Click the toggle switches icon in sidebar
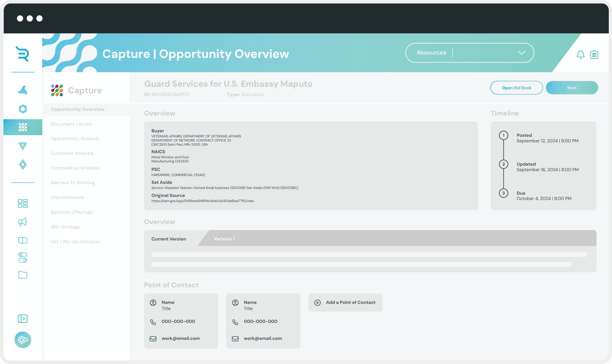Image resolution: width=612 pixels, height=364 pixels. [x=23, y=257]
